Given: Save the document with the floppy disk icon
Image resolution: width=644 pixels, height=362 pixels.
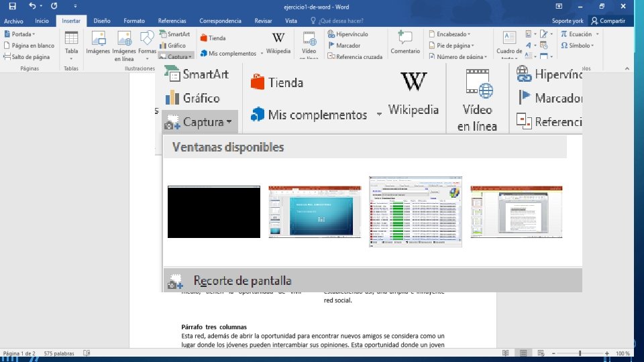Looking at the screenshot, I should tap(12, 6).
